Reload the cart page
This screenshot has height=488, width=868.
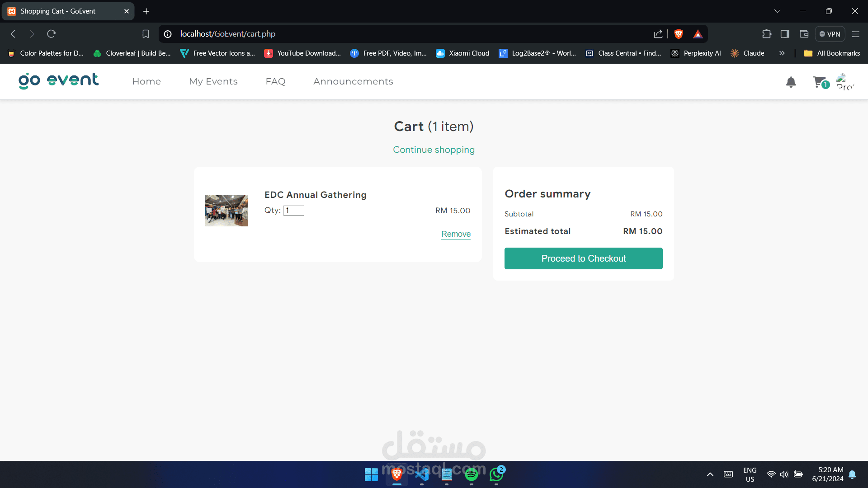[51, 34]
